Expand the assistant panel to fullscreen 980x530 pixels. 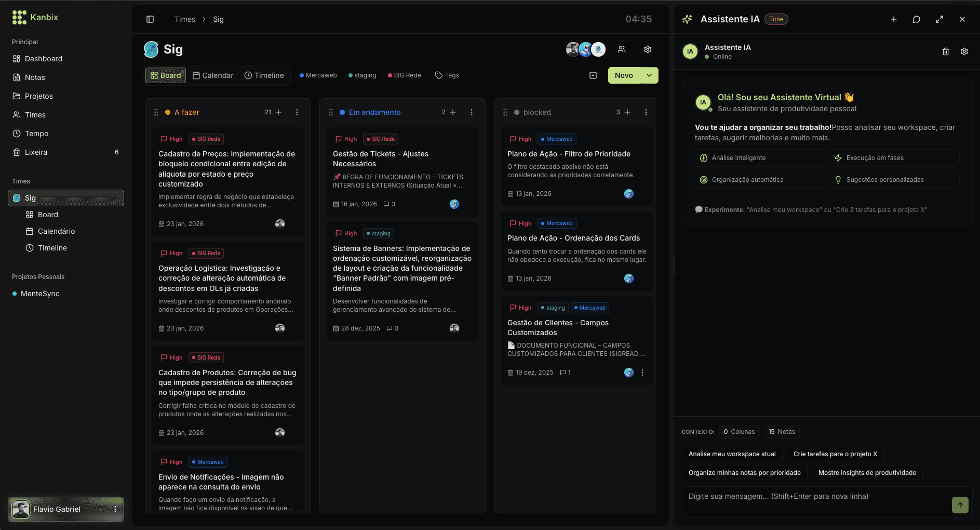pos(939,19)
